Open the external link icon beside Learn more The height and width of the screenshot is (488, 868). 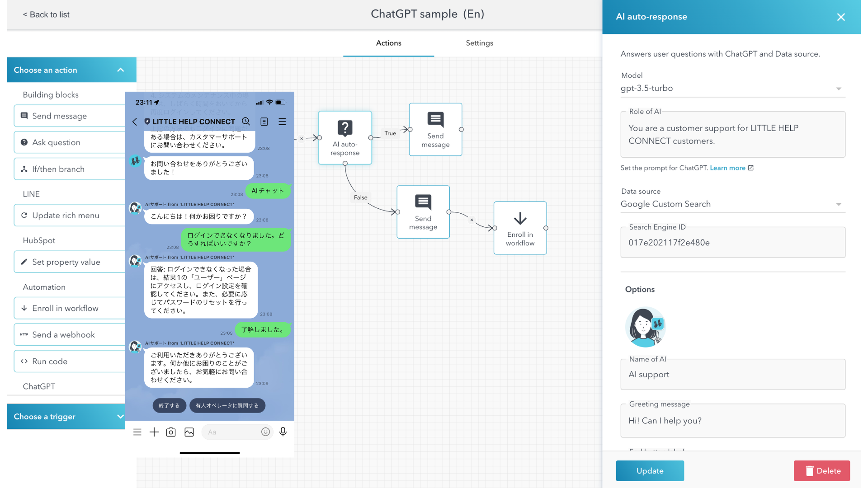(x=751, y=168)
